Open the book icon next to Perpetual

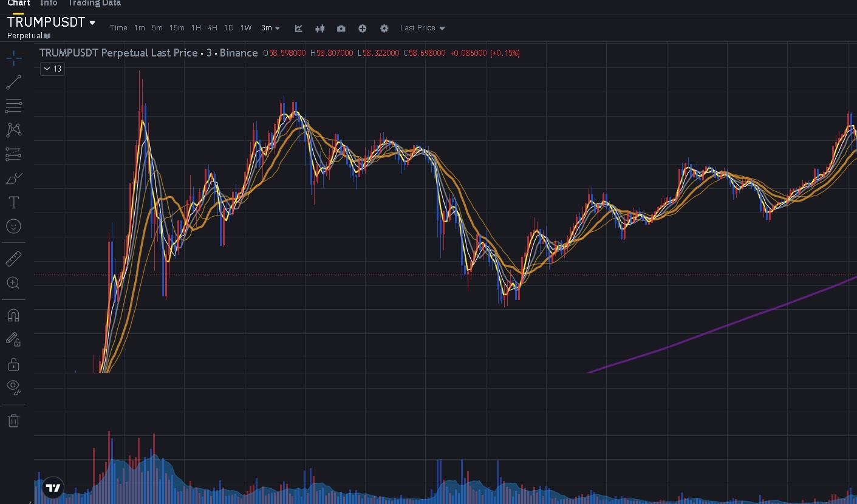point(47,36)
